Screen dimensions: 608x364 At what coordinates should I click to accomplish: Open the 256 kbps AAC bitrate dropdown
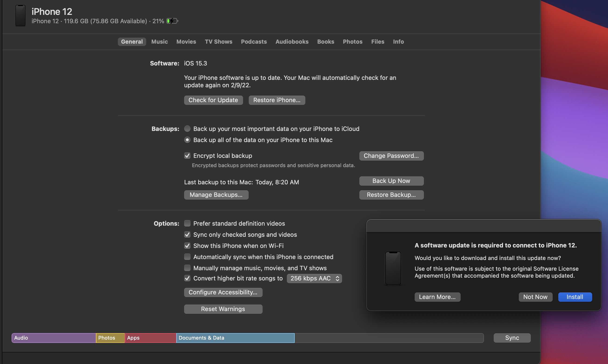tap(314, 278)
